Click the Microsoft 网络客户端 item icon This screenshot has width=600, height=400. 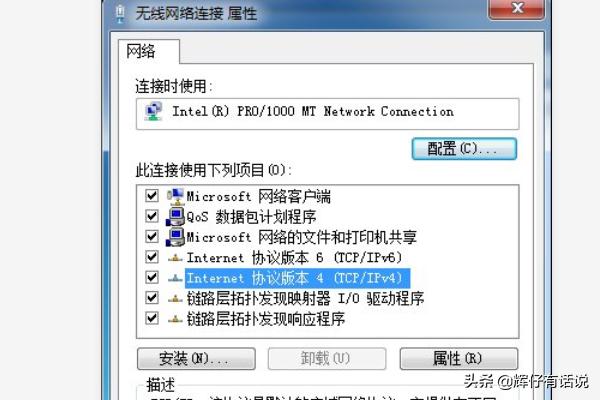coord(175,197)
